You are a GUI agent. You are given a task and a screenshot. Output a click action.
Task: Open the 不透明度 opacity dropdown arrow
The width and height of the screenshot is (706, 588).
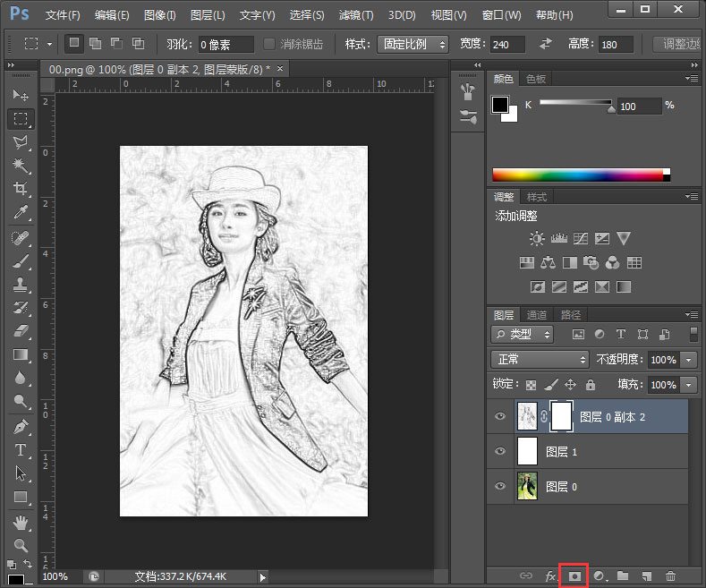pos(689,359)
